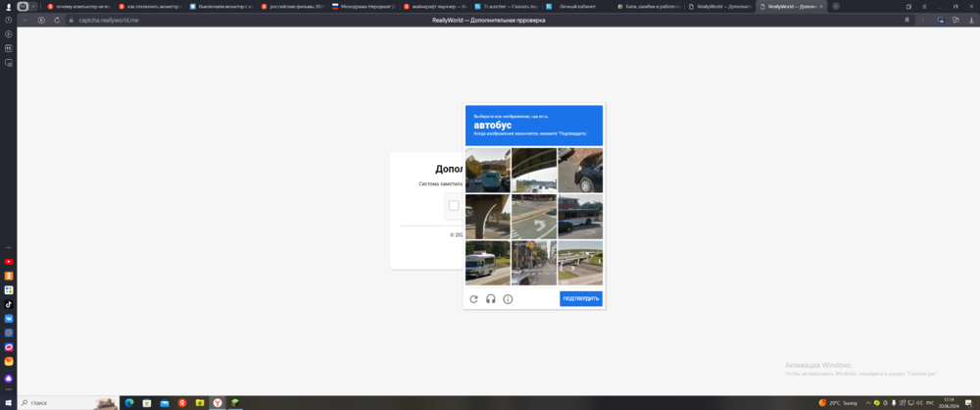Open the three-dot page menu in address bar

922,20
